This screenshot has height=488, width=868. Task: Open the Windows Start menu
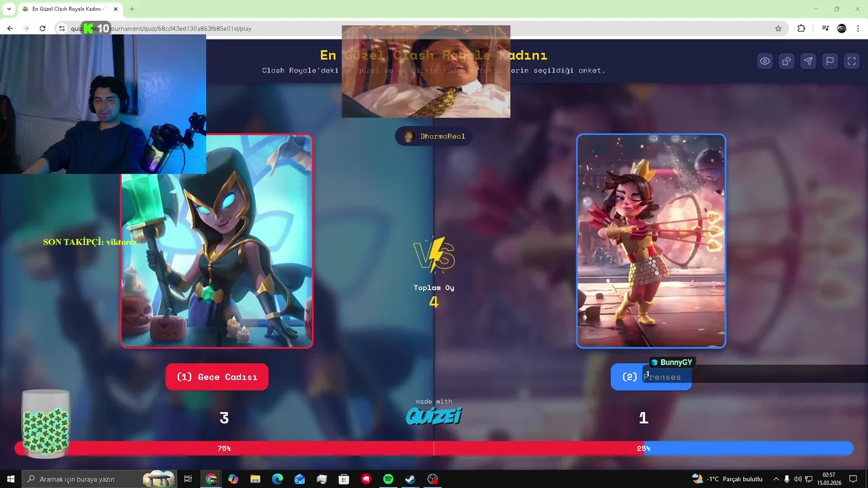11,479
